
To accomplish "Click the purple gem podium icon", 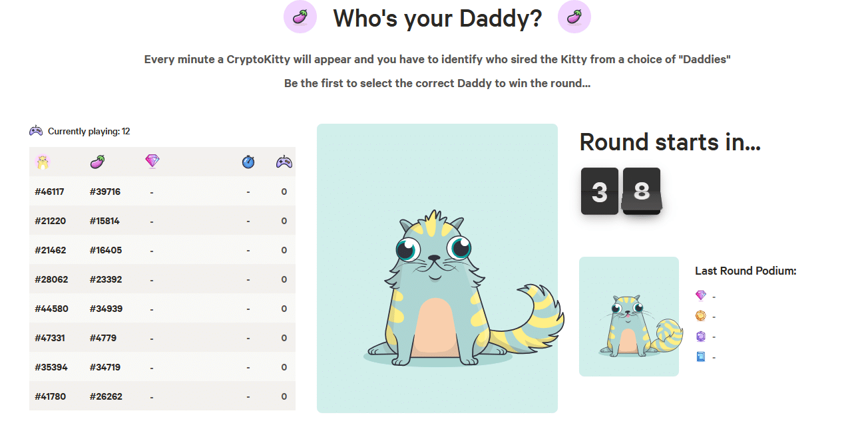I will (x=700, y=337).
